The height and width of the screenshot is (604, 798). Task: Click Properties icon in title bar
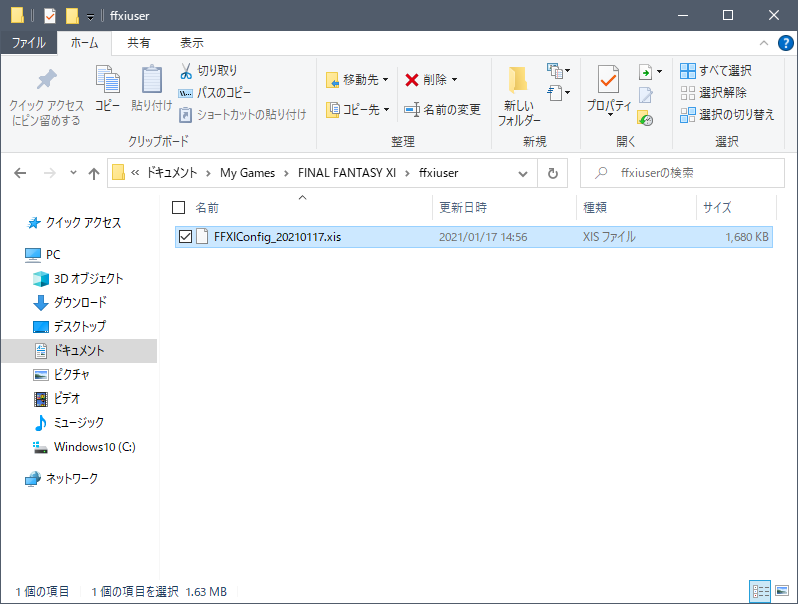coord(50,16)
